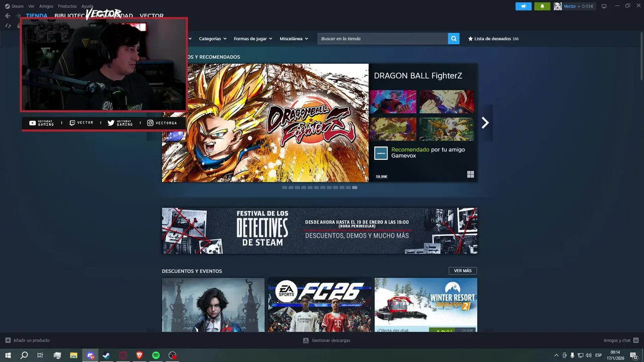Open the Productos menu
The image size is (644, 362).
[67, 6]
